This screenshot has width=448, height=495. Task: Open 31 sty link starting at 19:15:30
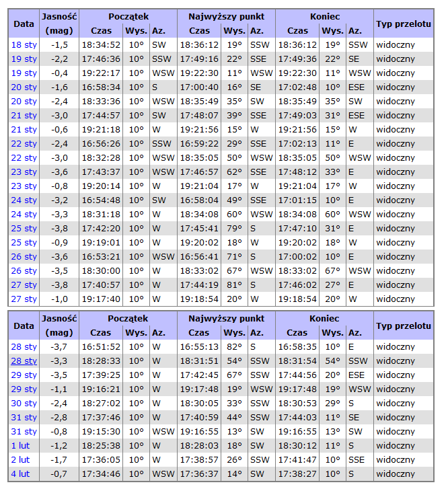point(24,432)
